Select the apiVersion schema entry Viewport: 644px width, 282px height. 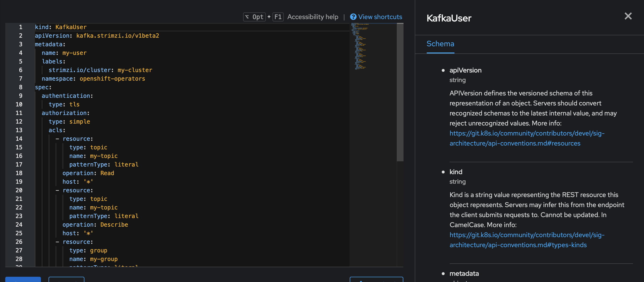(465, 70)
